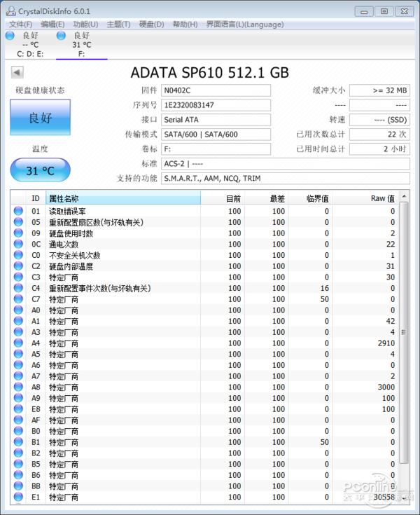420x515 pixels.
Task: Sort by the 属性名称 column header
Action: coord(123,198)
